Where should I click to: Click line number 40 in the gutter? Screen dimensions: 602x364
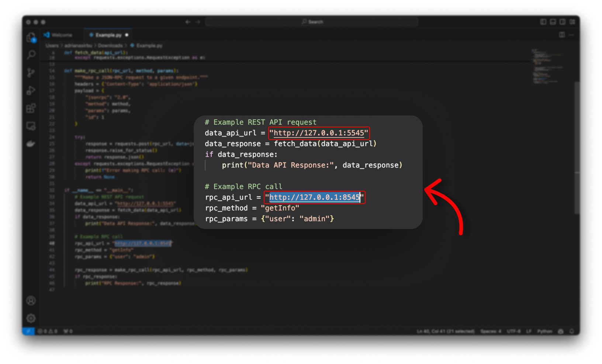(x=52, y=243)
